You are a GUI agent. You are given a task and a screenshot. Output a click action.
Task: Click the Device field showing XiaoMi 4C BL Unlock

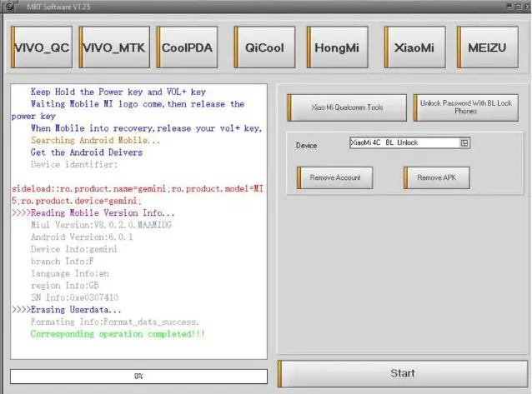(x=409, y=142)
